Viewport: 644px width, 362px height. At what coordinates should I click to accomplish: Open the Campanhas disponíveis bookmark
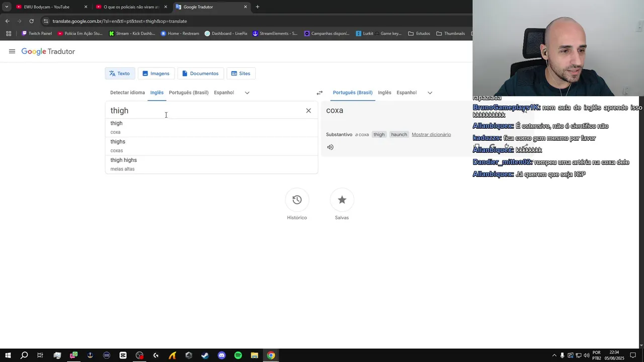point(327,34)
